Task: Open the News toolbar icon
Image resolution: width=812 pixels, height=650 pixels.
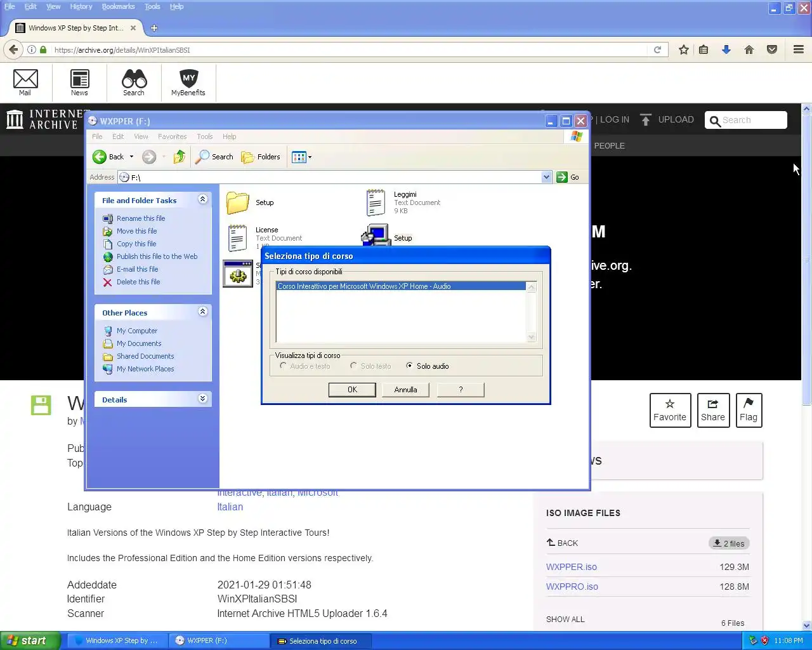Action: click(79, 82)
